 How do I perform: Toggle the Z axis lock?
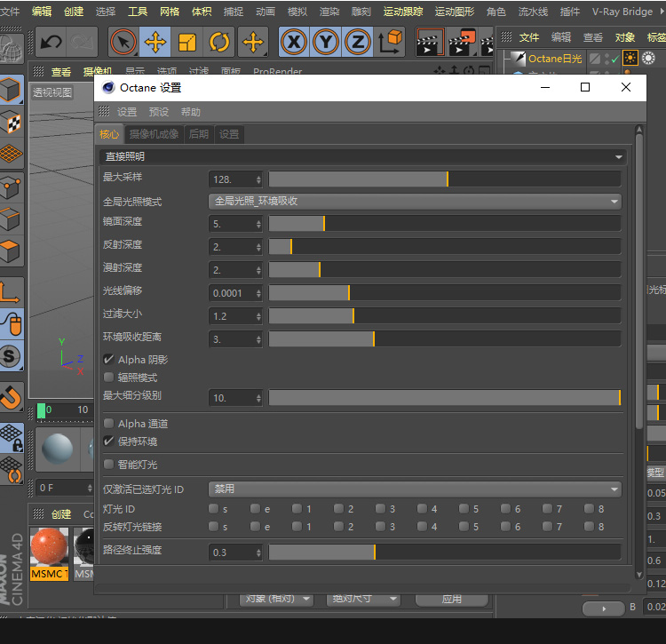click(x=358, y=42)
